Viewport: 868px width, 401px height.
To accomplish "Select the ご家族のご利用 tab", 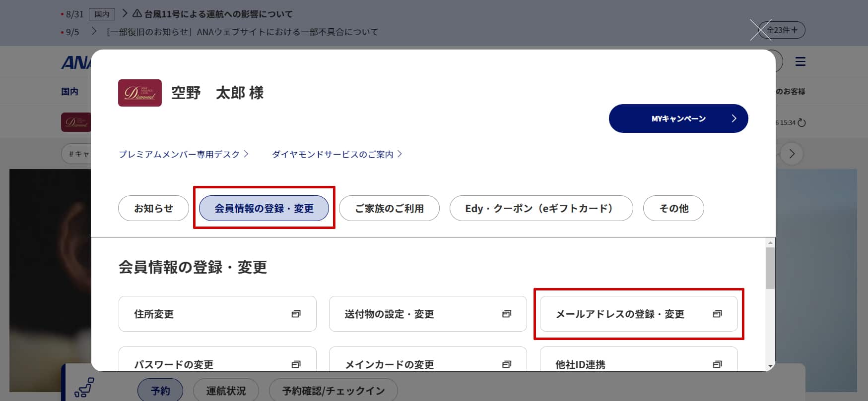I will coord(389,208).
